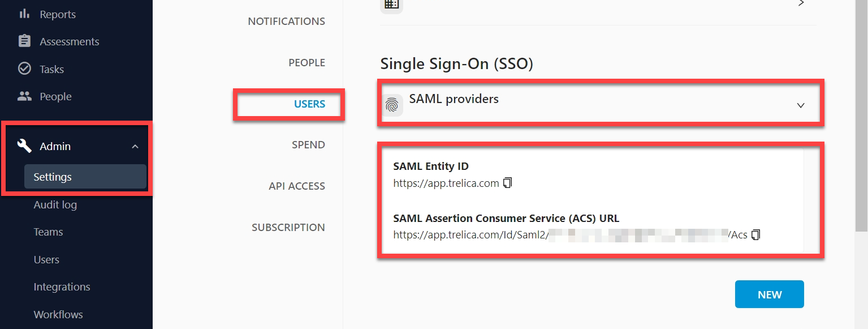Collapse the Admin menu chevron
Viewport: 868px width, 329px height.
tap(135, 147)
